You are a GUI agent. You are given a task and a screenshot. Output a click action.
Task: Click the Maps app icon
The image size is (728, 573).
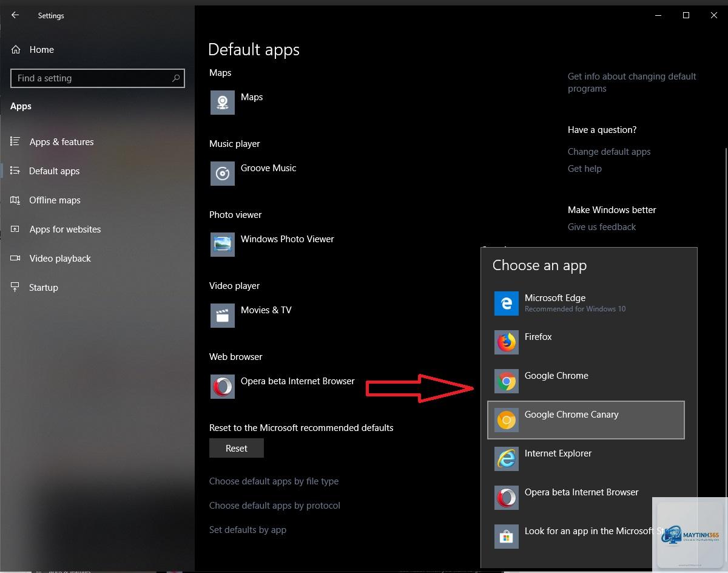pyautogui.click(x=223, y=103)
